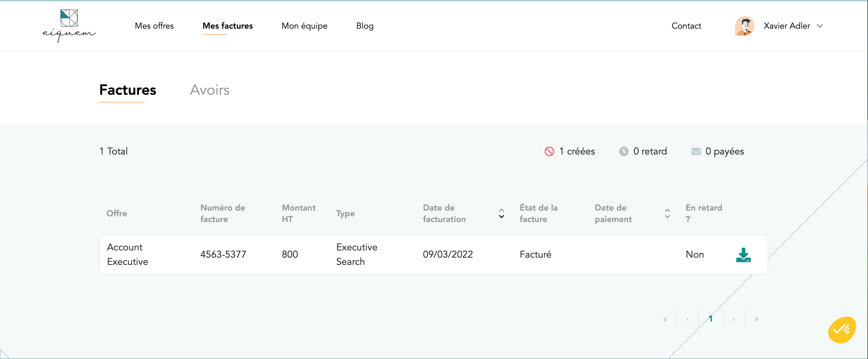This screenshot has height=359, width=868.
Task: Click the Executive Search type cell
Action: [357, 254]
